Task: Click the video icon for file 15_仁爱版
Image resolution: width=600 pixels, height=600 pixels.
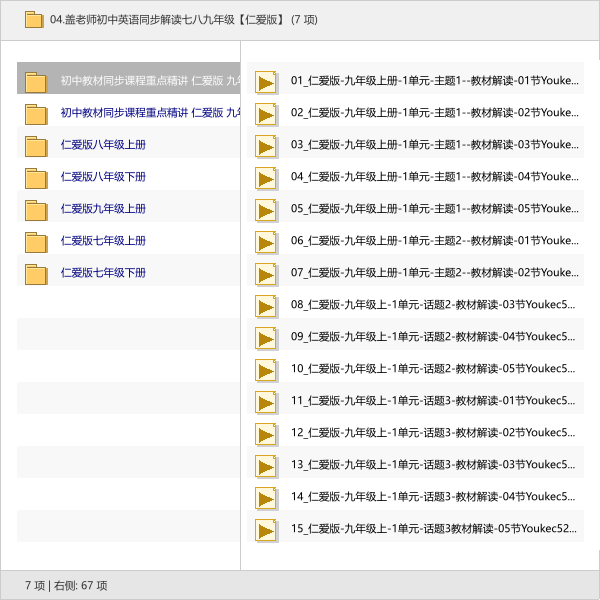Action: coord(266,530)
